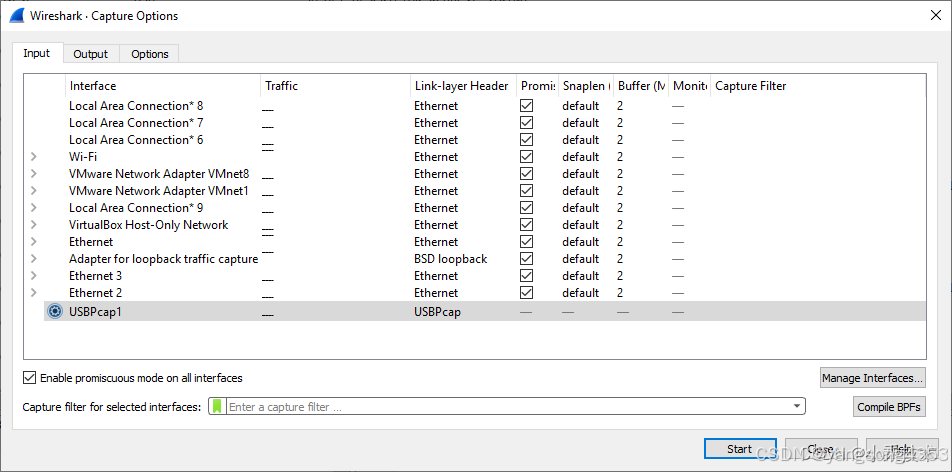The image size is (952, 472).
Task: Expand VMware Network Adapter VMnet1 row
Action: (34, 191)
